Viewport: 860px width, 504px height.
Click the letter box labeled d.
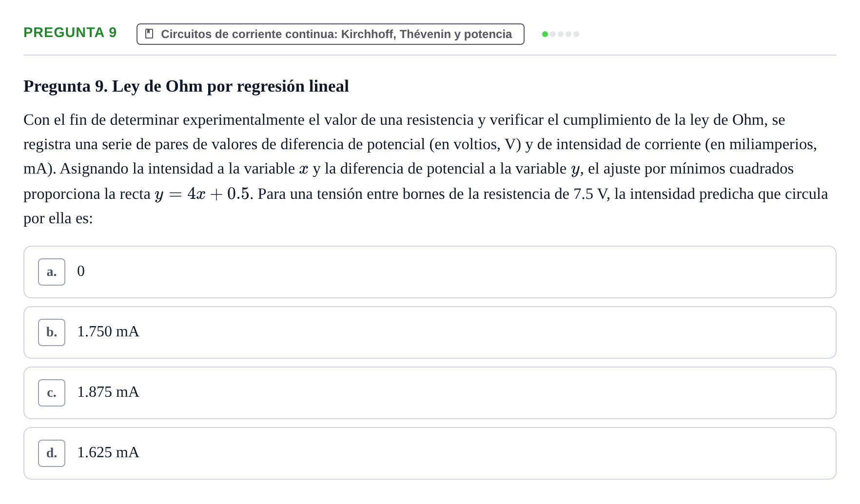point(52,453)
